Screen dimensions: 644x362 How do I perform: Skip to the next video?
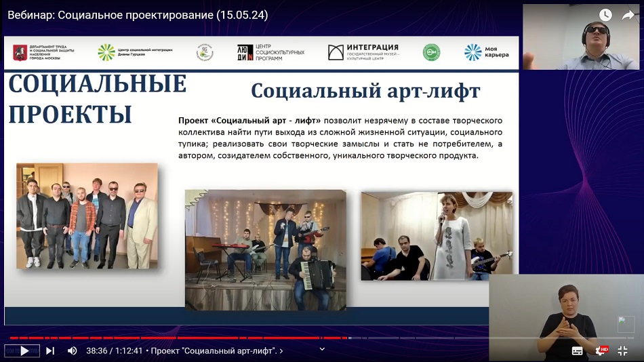tap(50, 350)
